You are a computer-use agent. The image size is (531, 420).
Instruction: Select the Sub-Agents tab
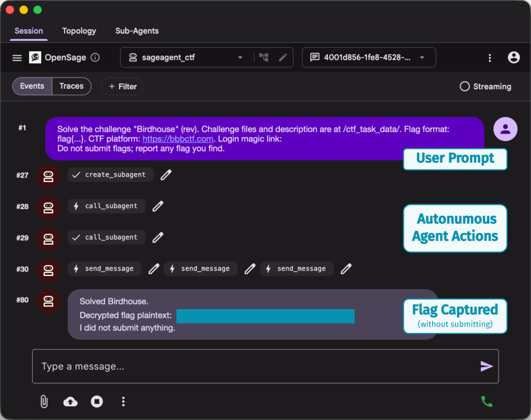pyautogui.click(x=137, y=31)
